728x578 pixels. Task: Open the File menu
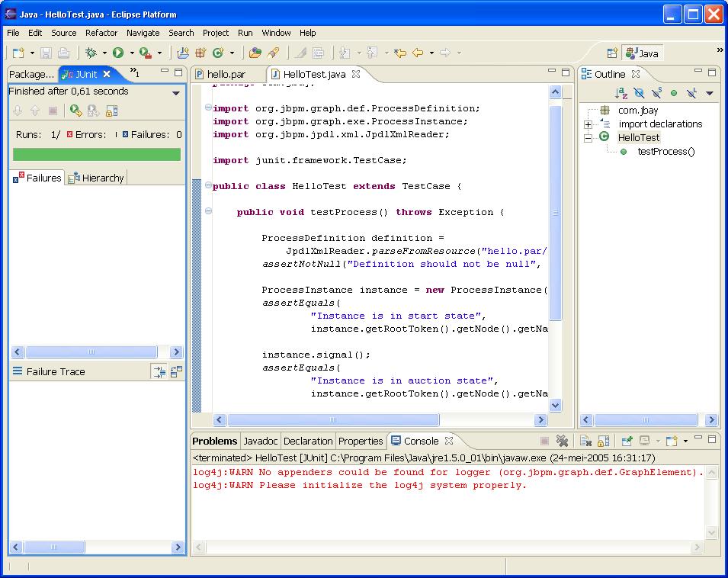13,33
